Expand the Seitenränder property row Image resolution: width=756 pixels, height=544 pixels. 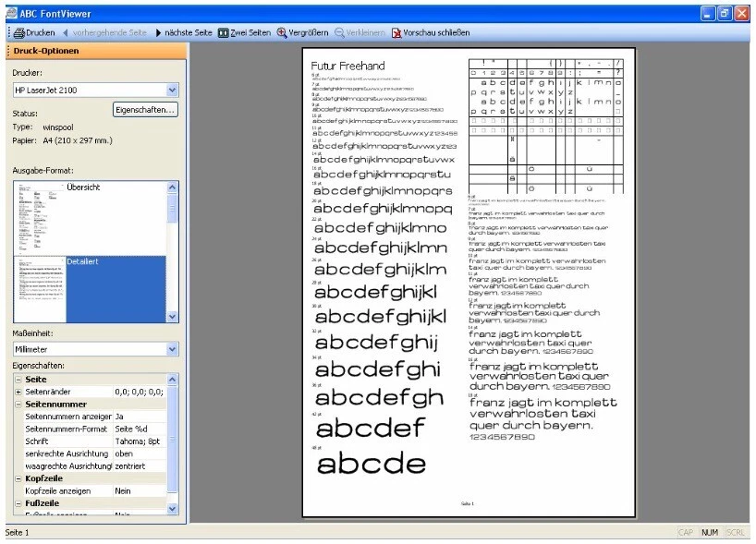pos(17,392)
